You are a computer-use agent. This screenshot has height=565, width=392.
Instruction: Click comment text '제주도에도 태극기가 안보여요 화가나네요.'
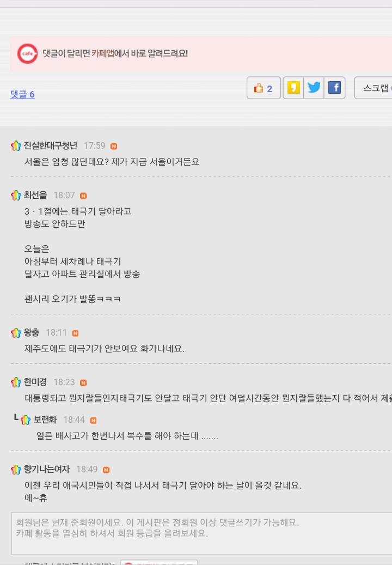coord(105,349)
